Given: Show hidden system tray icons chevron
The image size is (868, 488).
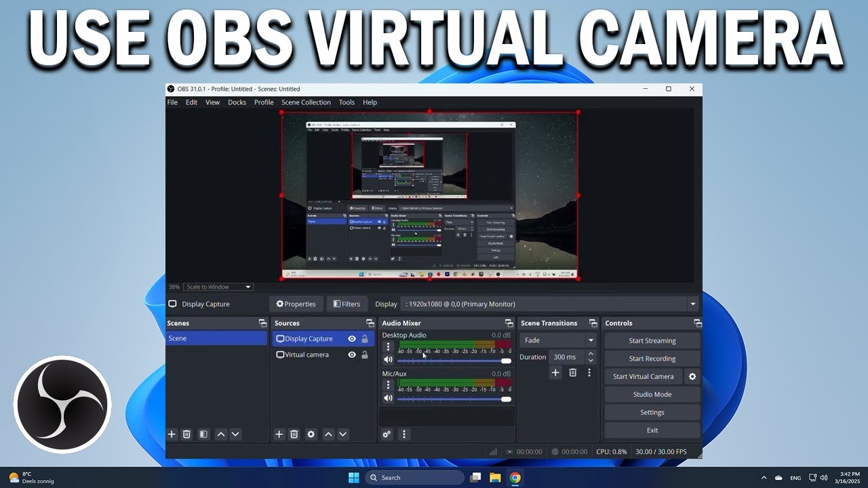Looking at the screenshot, I should tap(764, 478).
